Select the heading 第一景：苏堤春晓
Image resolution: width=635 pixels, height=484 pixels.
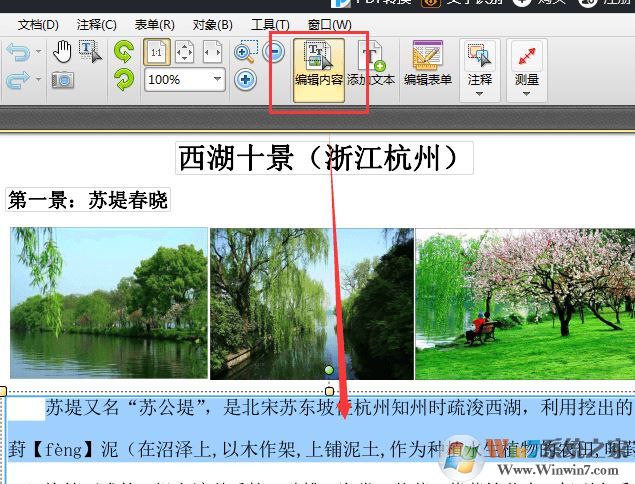88,200
